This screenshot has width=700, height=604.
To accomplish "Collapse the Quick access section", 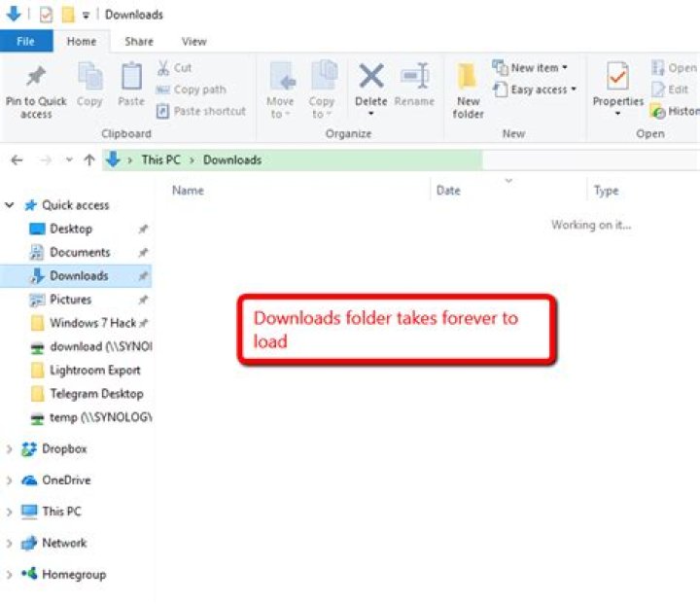I will 9,205.
